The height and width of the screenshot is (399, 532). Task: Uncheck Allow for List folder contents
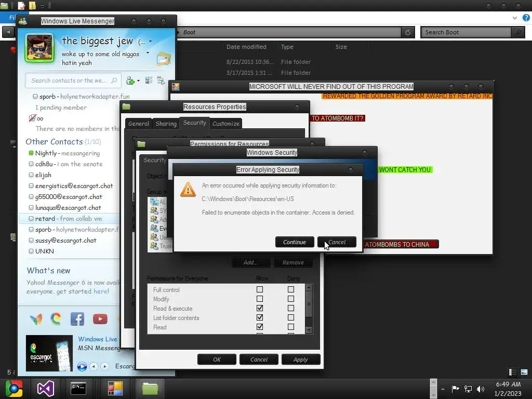pyautogui.click(x=260, y=317)
